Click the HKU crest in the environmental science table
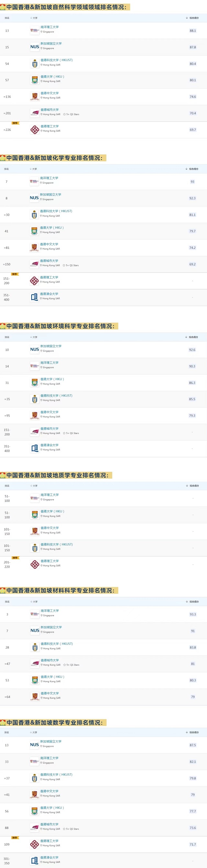 point(34,383)
